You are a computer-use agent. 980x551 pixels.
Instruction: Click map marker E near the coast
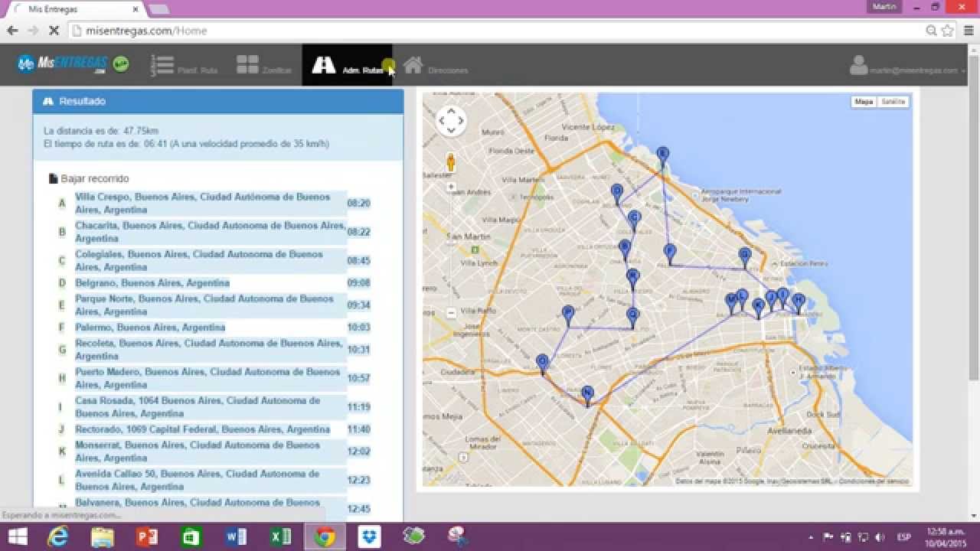pyautogui.click(x=662, y=156)
